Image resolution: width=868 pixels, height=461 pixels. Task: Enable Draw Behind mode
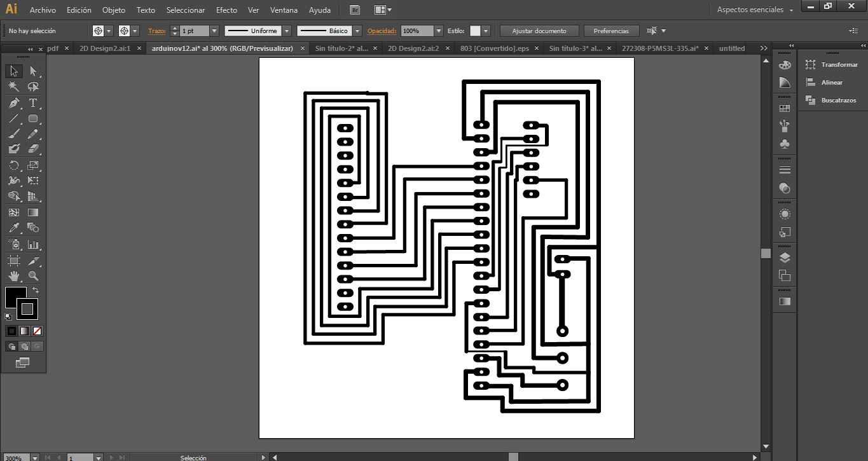pos(24,347)
